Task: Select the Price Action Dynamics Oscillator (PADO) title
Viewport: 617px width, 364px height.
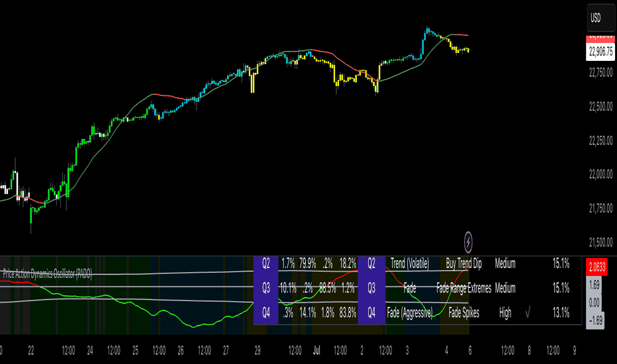Action: pyautogui.click(x=48, y=274)
